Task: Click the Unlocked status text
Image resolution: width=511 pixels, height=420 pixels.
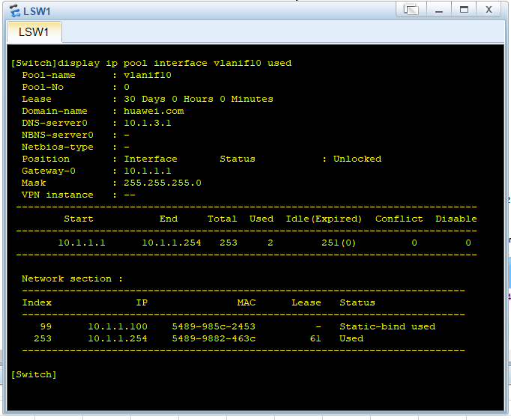Action: 357,159
